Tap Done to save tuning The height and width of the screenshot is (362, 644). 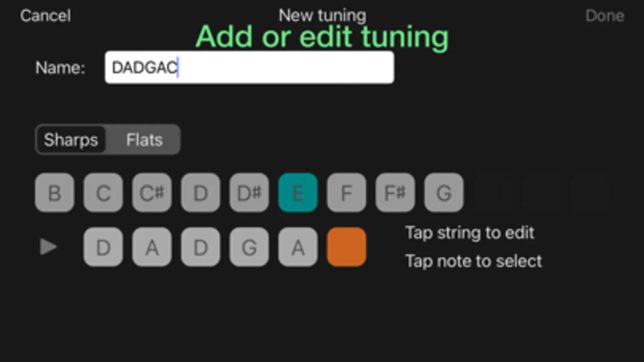click(x=605, y=16)
